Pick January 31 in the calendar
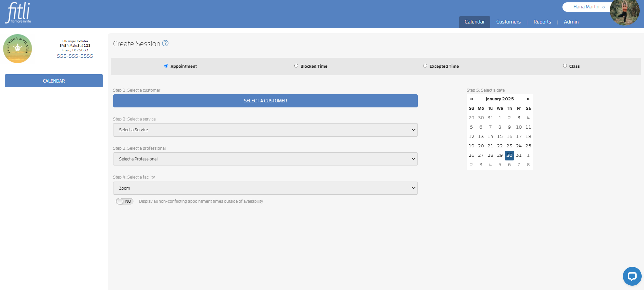Viewport: 644px width, 290px height. (x=519, y=155)
